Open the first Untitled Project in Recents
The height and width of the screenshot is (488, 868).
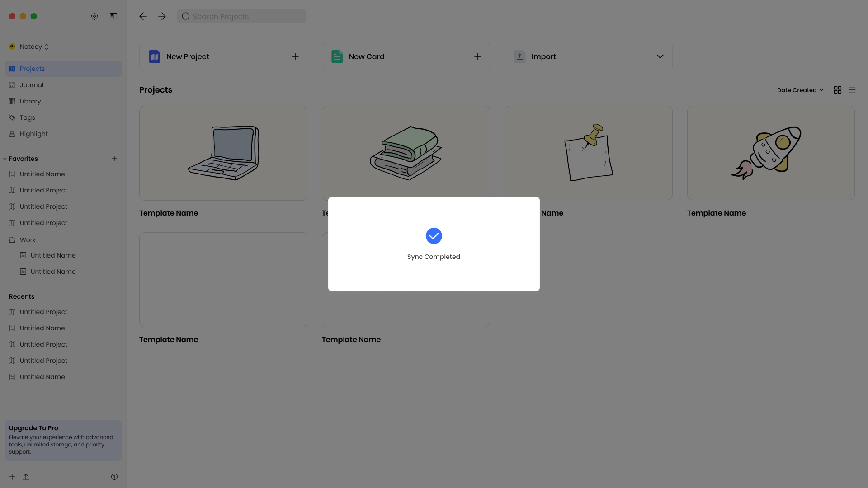click(63, 312)
